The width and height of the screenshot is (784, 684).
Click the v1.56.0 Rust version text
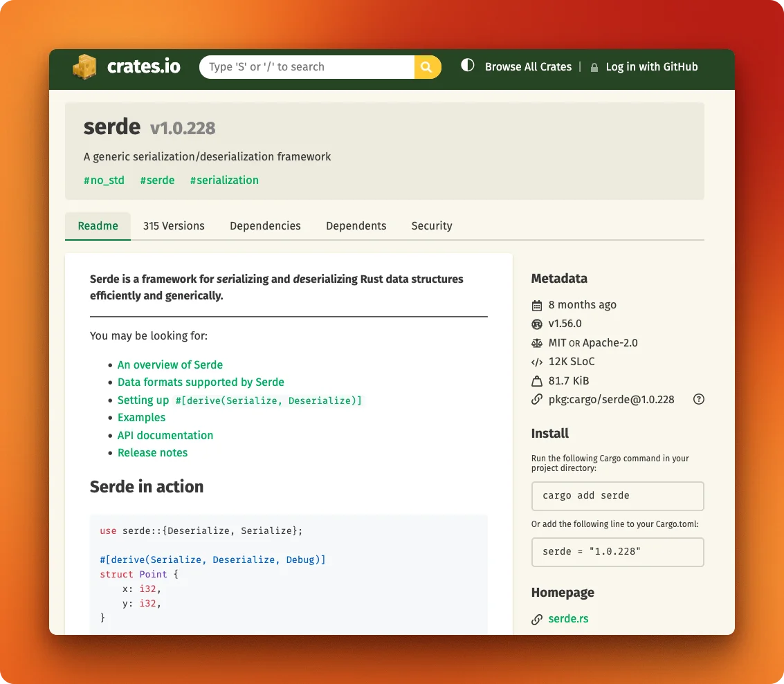tap(565, 324)
